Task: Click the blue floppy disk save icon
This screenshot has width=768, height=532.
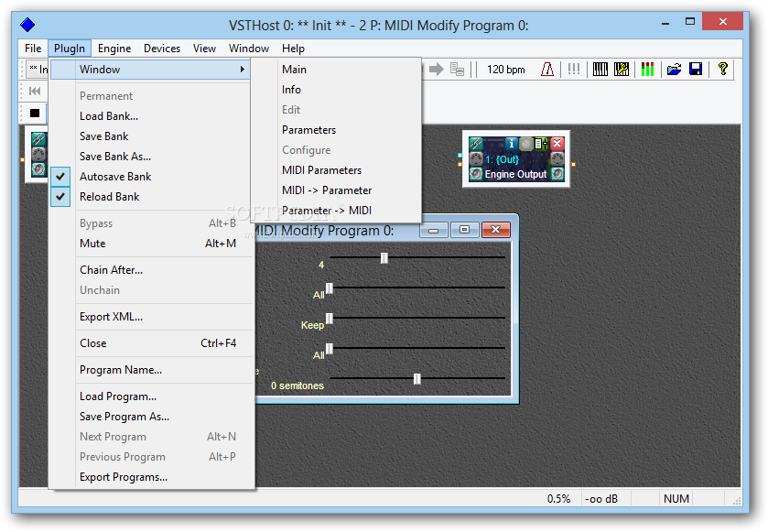Action: pos(696,69)
